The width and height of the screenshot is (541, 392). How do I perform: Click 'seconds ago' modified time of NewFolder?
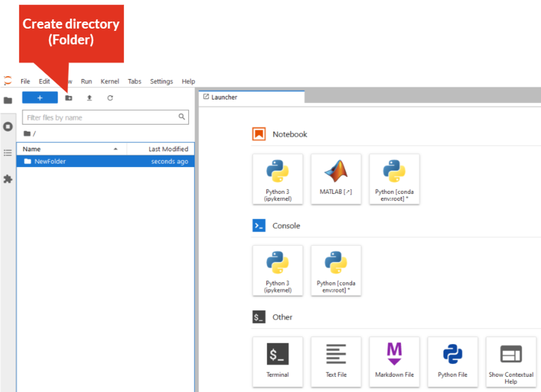[169, 161]
